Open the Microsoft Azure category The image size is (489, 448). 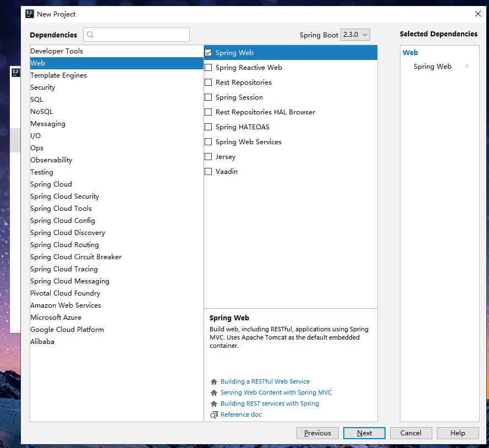click(x=117, y=317)
